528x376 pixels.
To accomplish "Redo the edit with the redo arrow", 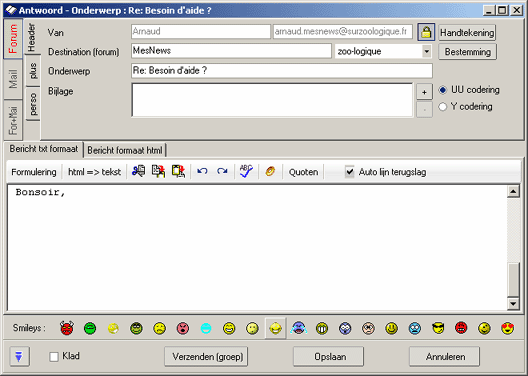I will [222, 171].
